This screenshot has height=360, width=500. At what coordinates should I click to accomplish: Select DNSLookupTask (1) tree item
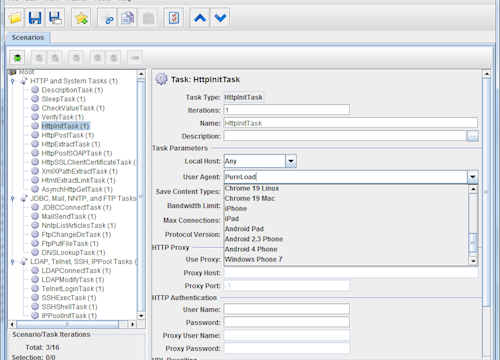[x=73, y=252]
